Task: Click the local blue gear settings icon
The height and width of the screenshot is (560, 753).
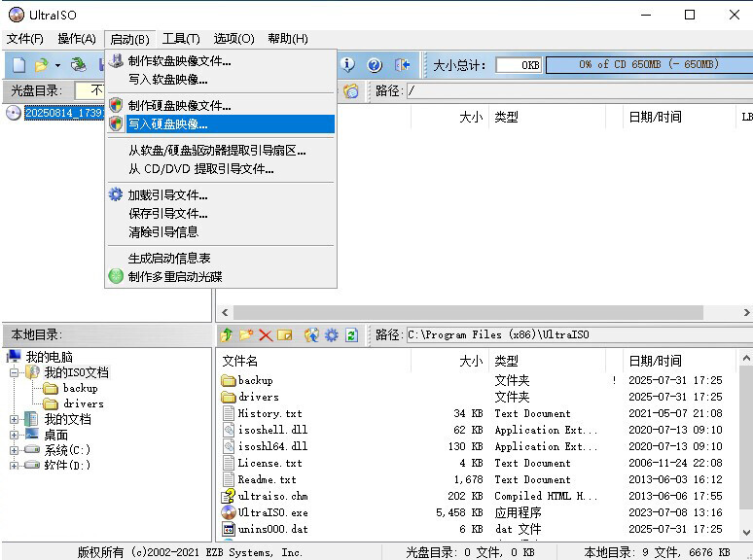Action: 332,334
